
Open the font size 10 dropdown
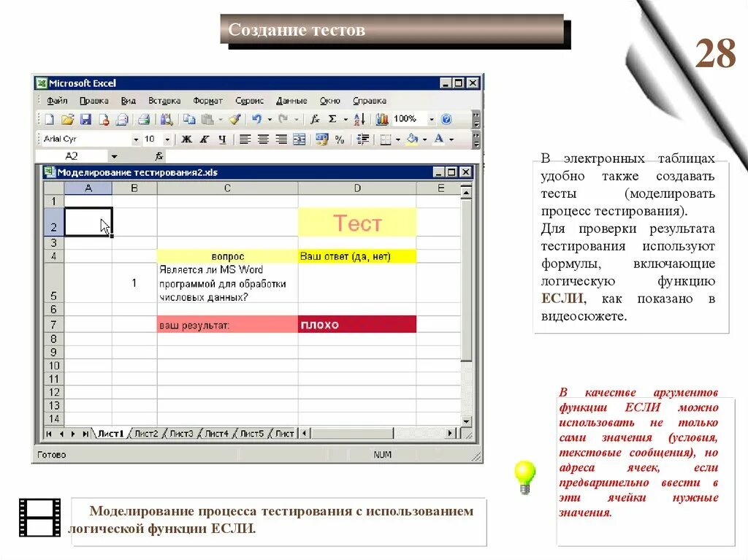point(167,139)
